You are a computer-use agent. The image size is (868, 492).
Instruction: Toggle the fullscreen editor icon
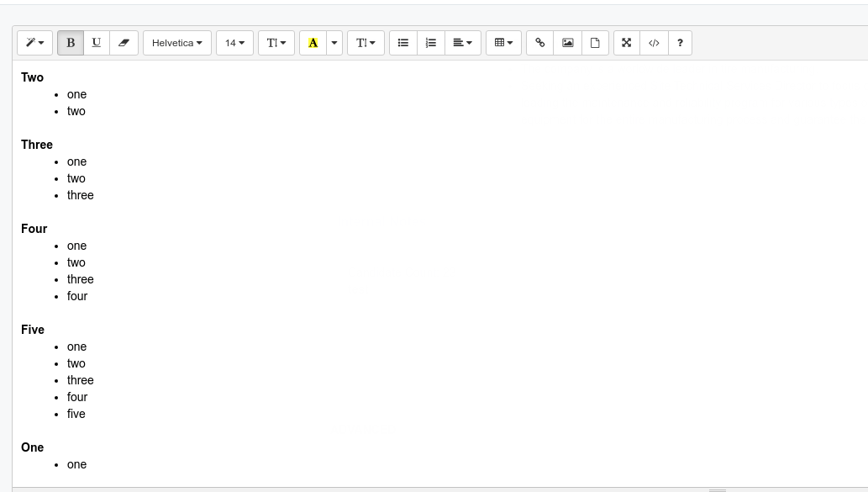point(627,43)
